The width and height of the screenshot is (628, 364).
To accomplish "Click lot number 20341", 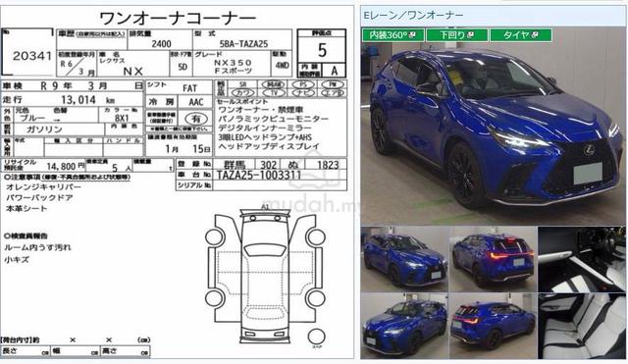I will tap(32, 56).
